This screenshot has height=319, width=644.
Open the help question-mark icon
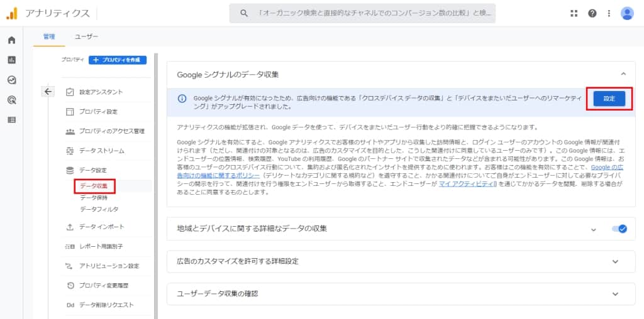click(592, 14)
